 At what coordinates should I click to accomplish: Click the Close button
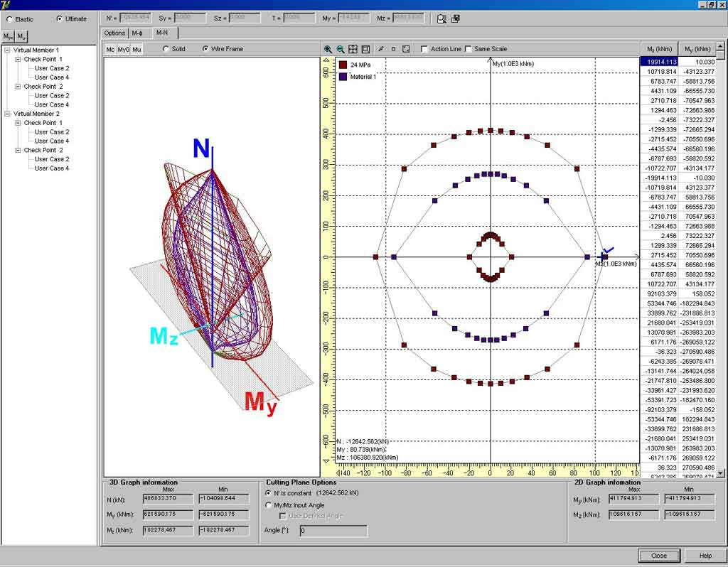pos(658,556)
